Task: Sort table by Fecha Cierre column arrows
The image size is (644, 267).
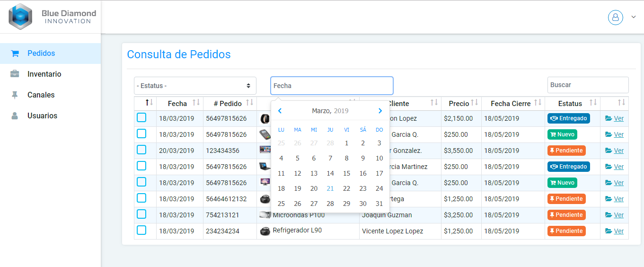Action: [538, 103]
